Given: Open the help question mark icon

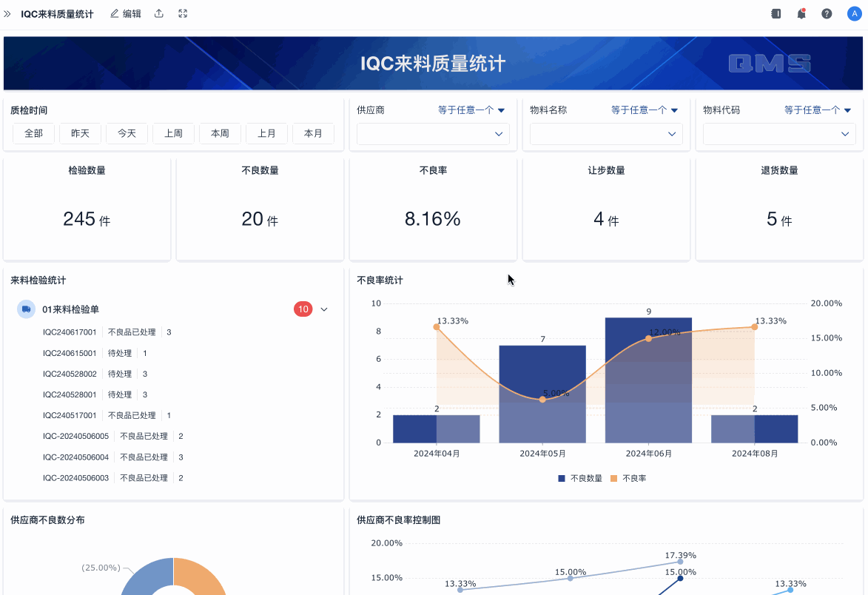Looking at the screenshot, I should pyautogui.click(x=827, y=14).
